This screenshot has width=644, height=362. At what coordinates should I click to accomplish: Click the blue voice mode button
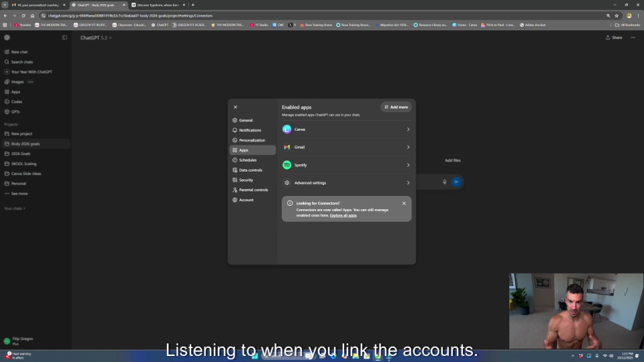pos(456,182)
